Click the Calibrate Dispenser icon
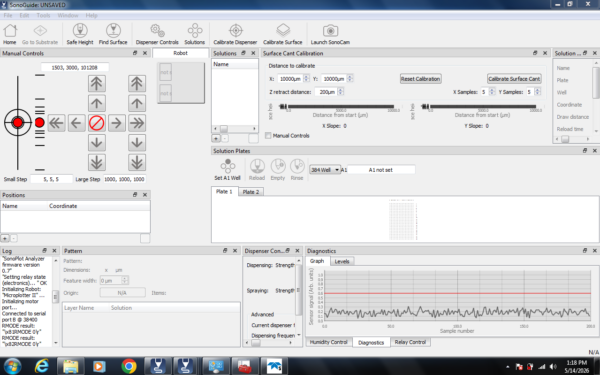The width and height of the screenshot is (600, 375). (235, 34)
